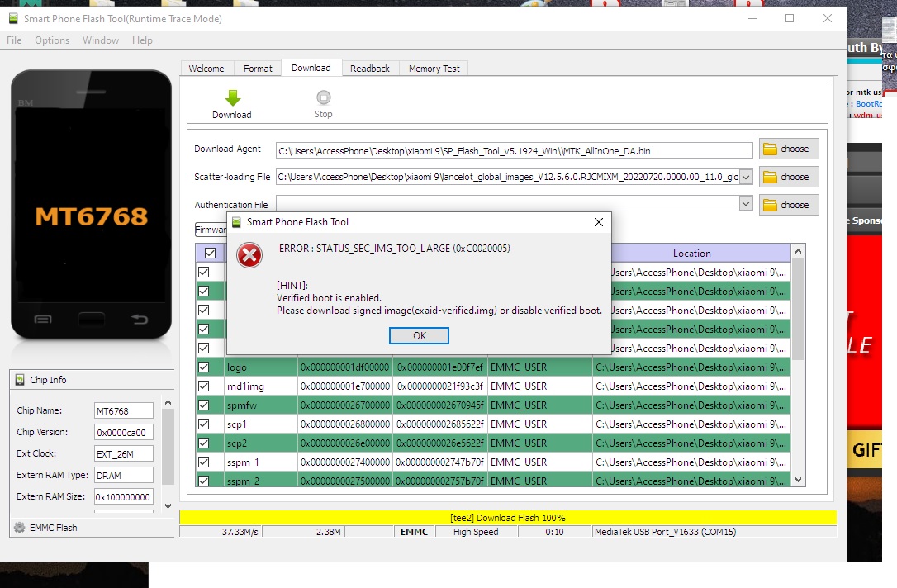Click the green Download arrow icon
Image resolution: width=897 pixels, height=588 pixels.
coord(232,97)
